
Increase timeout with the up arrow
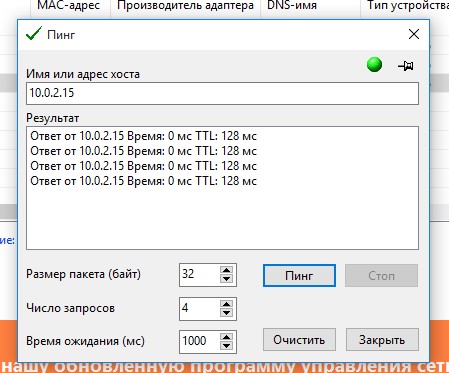[227, 337]
